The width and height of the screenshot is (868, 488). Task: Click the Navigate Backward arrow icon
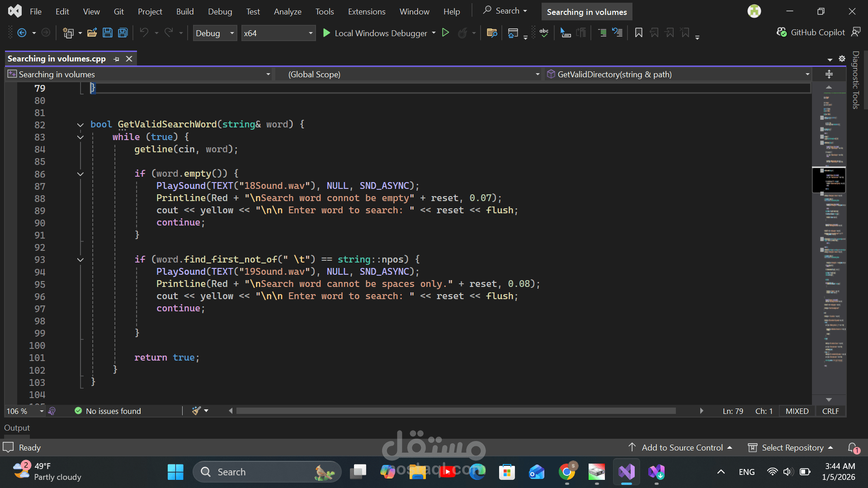[22, 33]
